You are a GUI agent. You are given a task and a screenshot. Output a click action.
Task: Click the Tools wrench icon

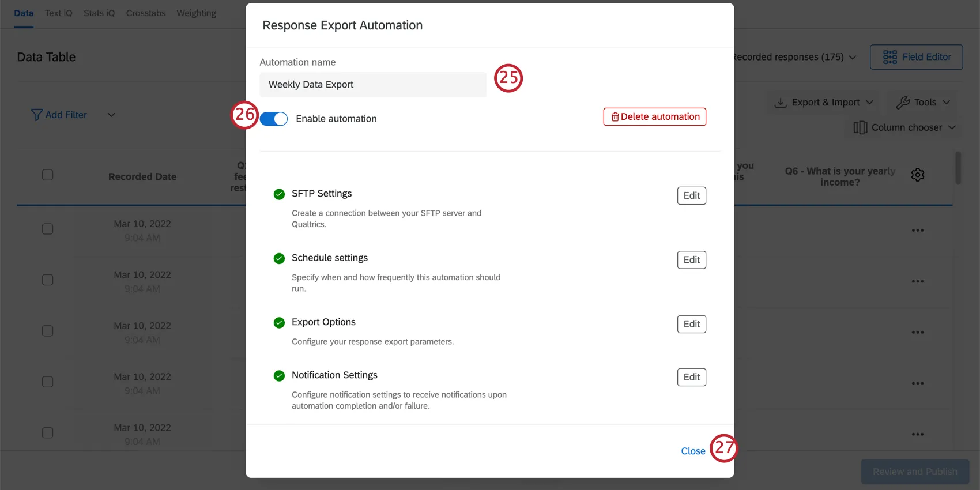click(x=903, y=103)
